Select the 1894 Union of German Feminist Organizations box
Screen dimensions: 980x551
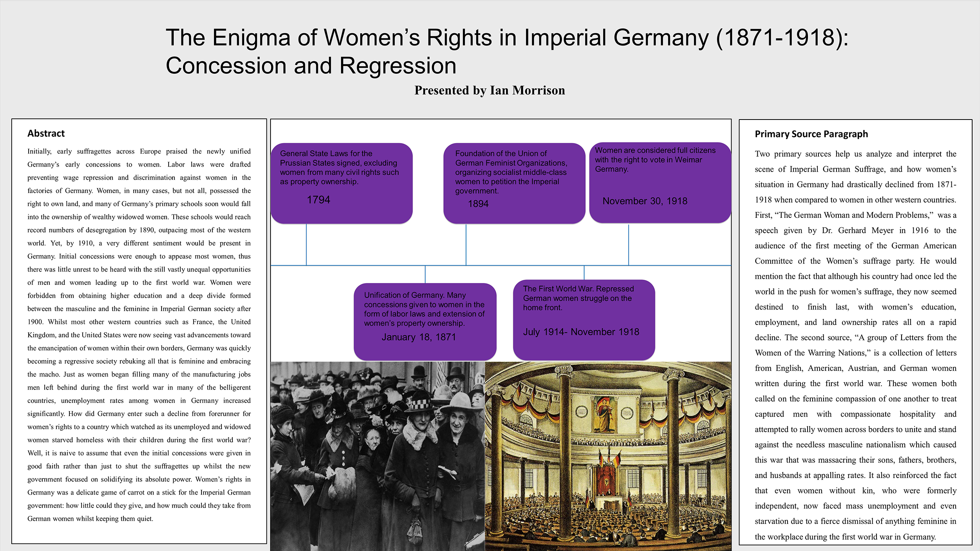514,183
